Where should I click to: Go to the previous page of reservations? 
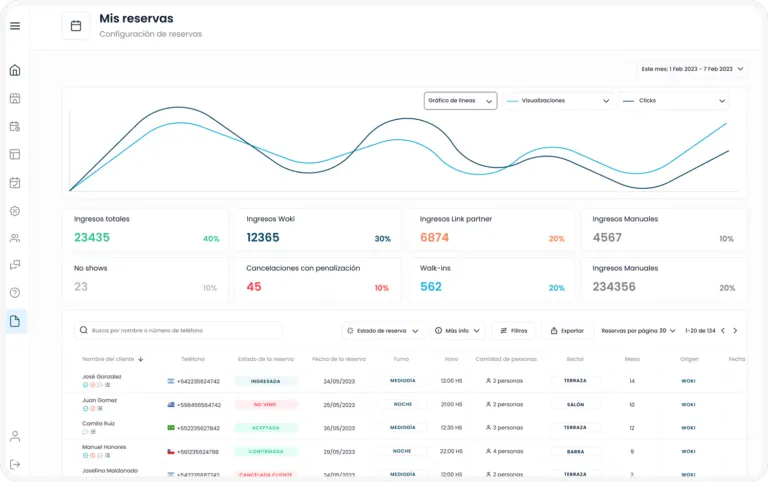(721, 330)
